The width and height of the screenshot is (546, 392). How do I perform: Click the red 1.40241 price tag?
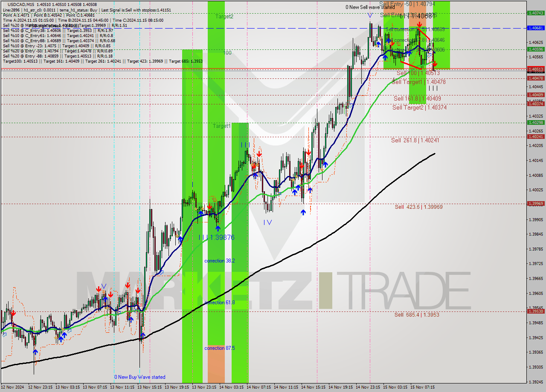coord(535,136)
